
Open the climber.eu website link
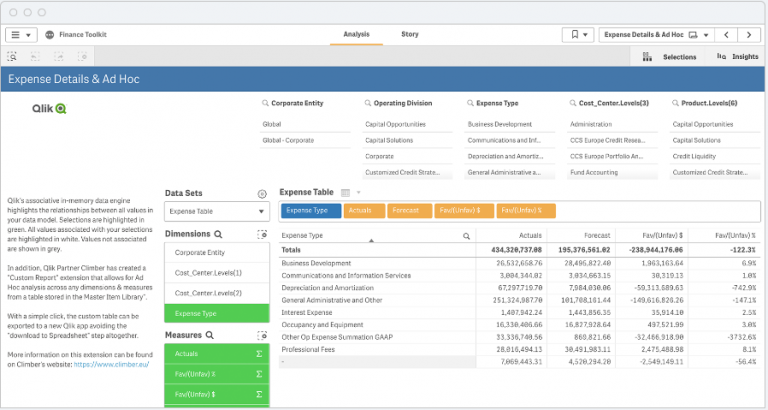[111, 364]
